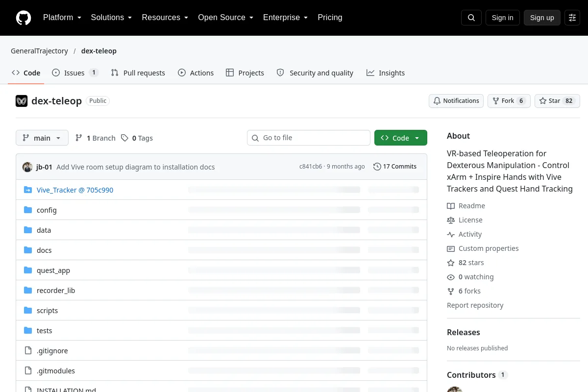
Task: Open the search magnifier in header
Action: [x=471, y=18]
